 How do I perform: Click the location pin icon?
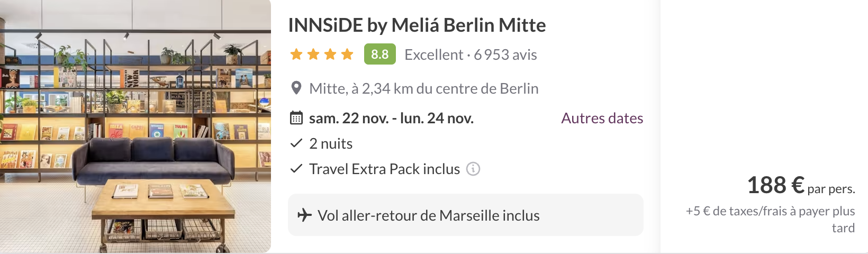click(296, 88)
